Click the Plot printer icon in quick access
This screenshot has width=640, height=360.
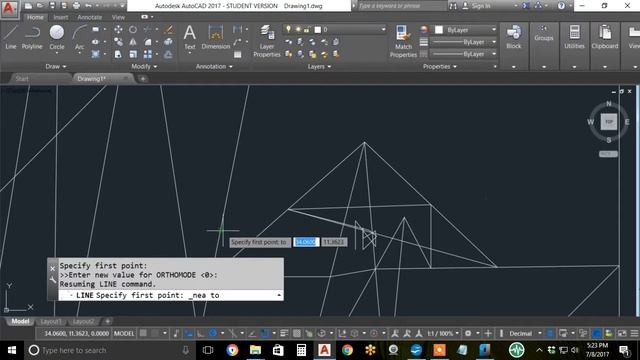(x=76, y=6)
